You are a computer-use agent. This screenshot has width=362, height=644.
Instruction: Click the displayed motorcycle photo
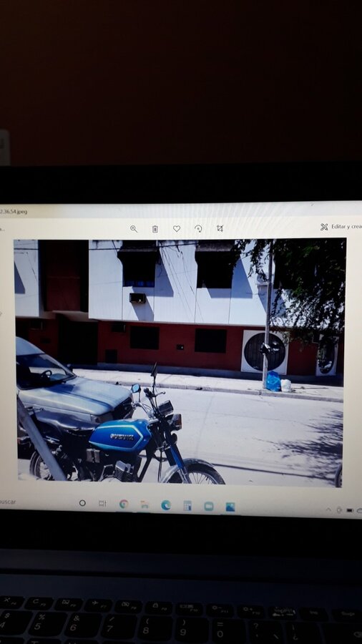click(x=180, y=362)
